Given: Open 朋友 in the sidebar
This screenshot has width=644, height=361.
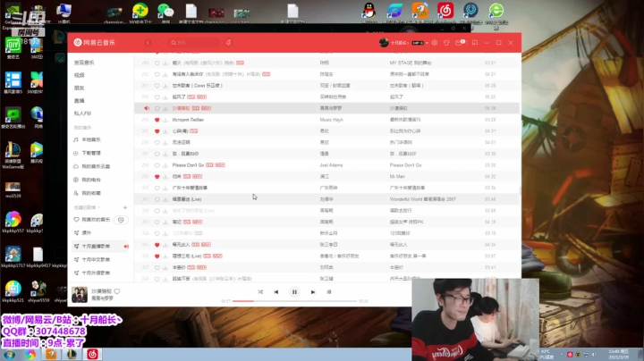Looking at the screenshot, I should 80,88.
